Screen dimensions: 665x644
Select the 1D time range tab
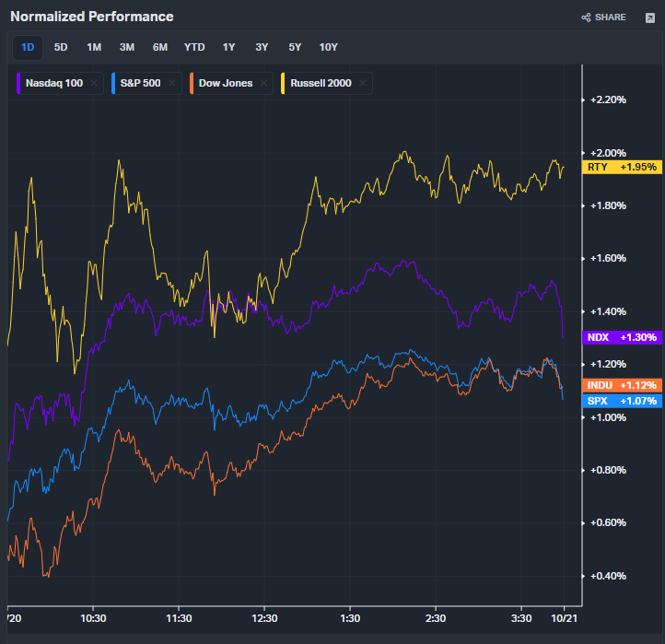(x=28, y=47)
